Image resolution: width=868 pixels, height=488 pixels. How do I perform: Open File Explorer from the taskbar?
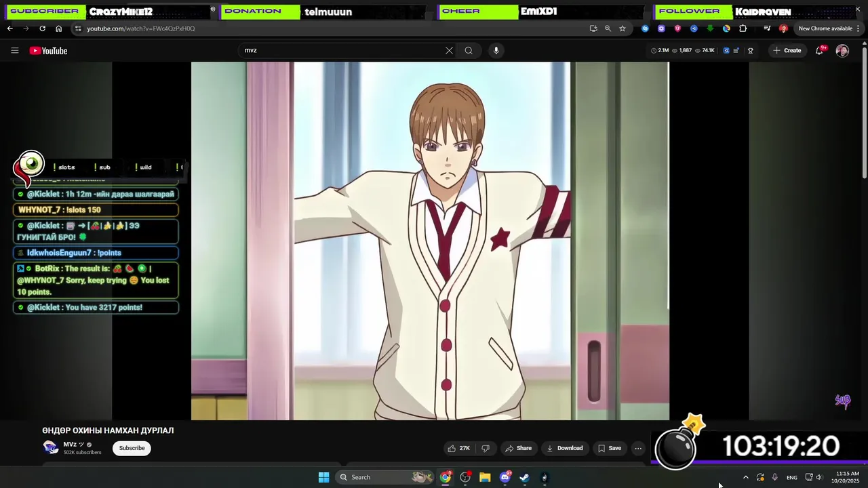click(485, 477)
